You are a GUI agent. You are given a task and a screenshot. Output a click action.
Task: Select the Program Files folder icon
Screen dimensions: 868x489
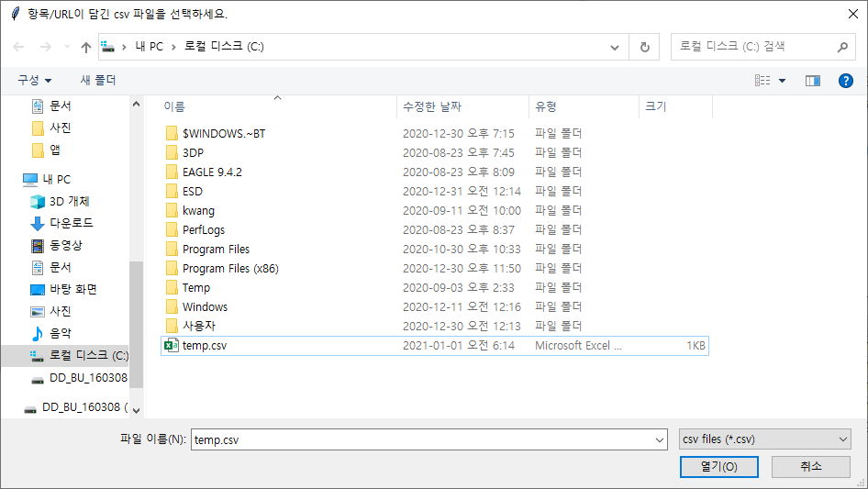[x=172, y=249]
